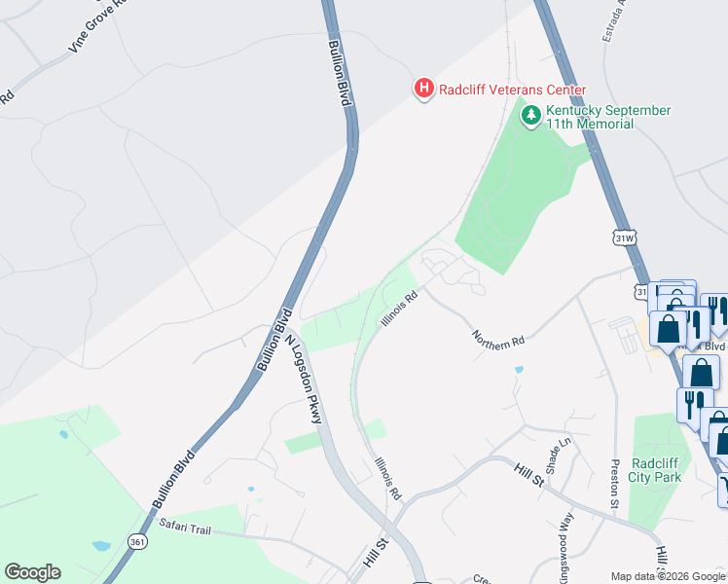The width and height of the screenshot is (728, 584).
Task: Click the Map data ©2026 Google attribution
Action: (669, 576)
